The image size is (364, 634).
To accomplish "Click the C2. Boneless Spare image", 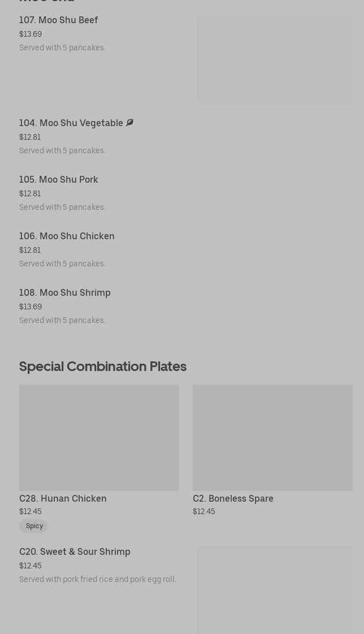I will coord(272,438).
